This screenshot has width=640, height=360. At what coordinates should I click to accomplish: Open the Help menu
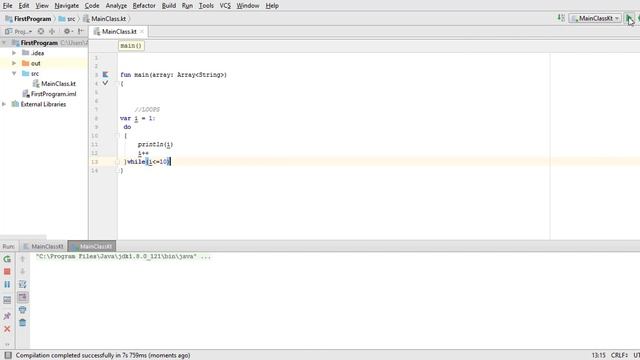tap(272, 6)
